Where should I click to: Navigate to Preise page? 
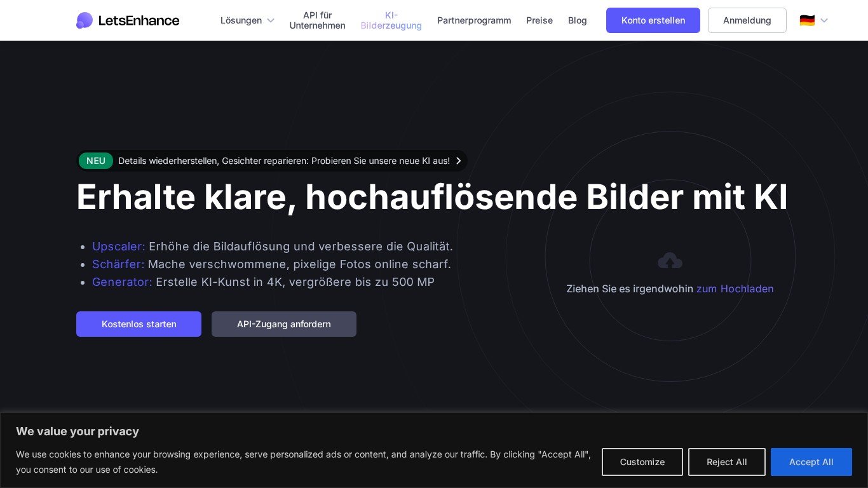[539, 20]
